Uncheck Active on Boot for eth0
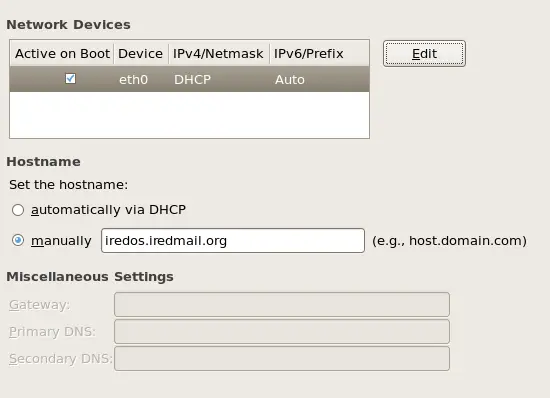The width and height of the screenshot is (550, 398). (71, 79)
